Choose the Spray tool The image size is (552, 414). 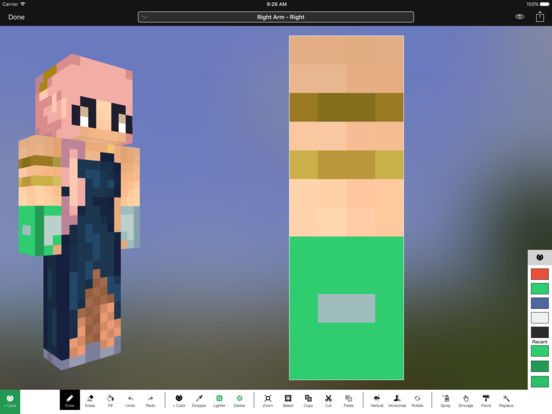445,401
